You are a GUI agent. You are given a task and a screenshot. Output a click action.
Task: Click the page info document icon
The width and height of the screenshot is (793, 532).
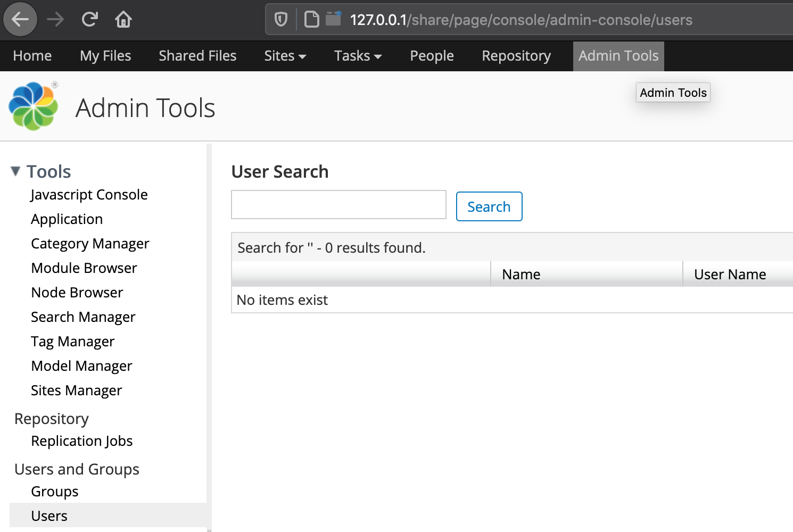311,20
